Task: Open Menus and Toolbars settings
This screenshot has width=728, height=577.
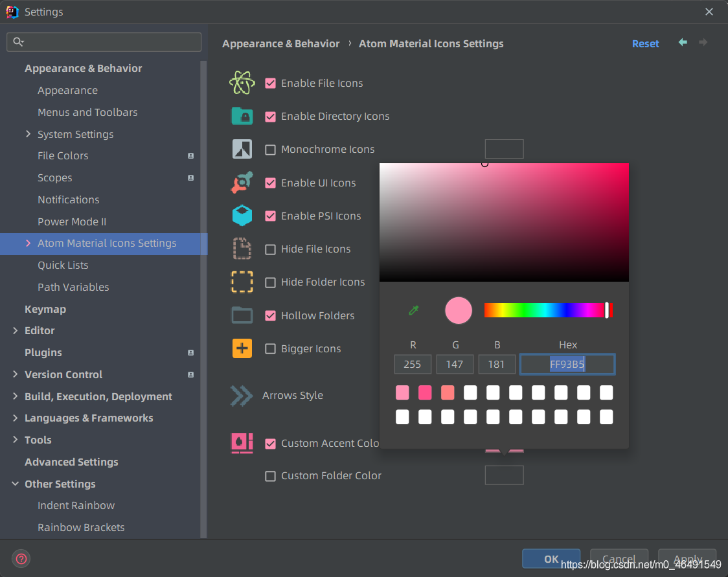Action: pyautogui.click(x=87, y=112)
